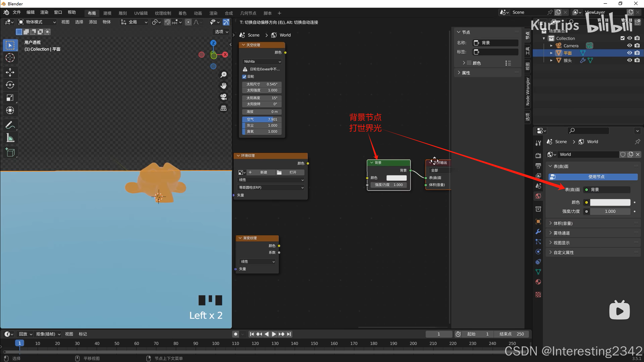Select the Measure tool icon

10,138
